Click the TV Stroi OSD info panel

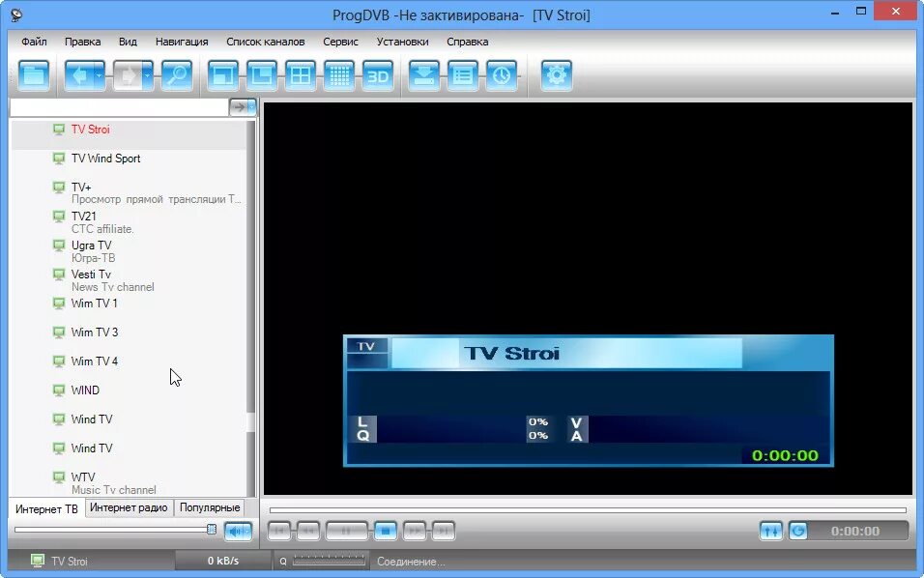tap(588, 401)
